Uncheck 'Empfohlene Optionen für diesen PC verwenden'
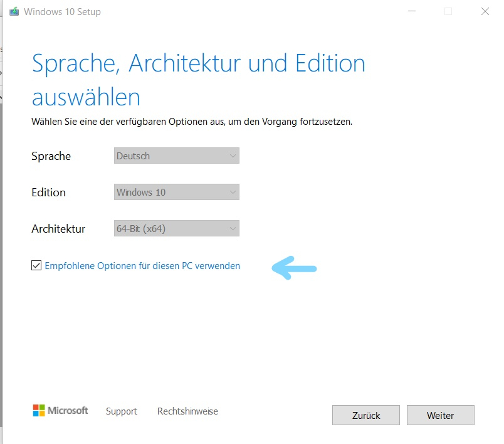Image resolution: width=504 pixels, height=444 pixels. tap(36, 265)
